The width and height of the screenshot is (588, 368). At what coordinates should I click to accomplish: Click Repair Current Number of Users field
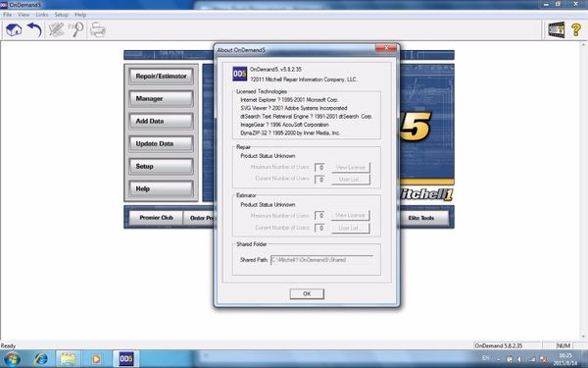pyautogui.click(x=319, y=180)
